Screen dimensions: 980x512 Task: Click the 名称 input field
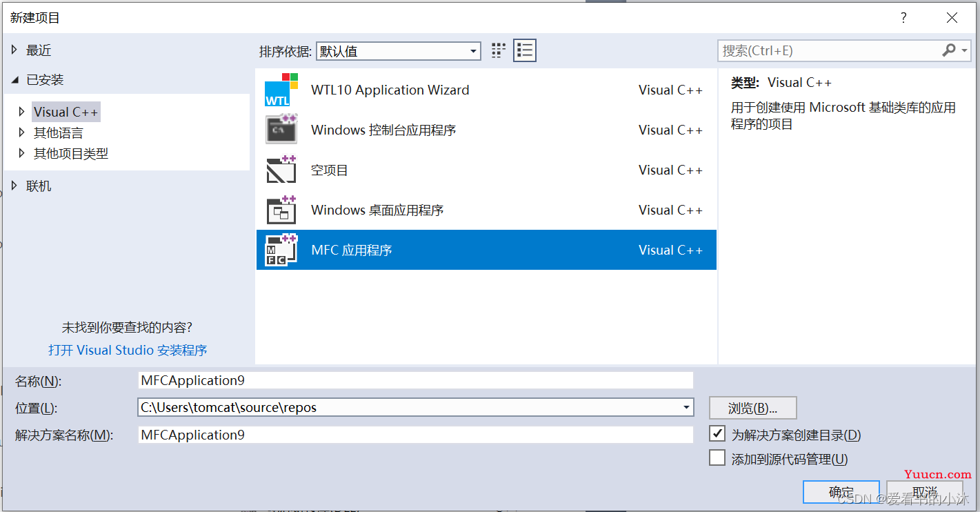pos(415,380)
